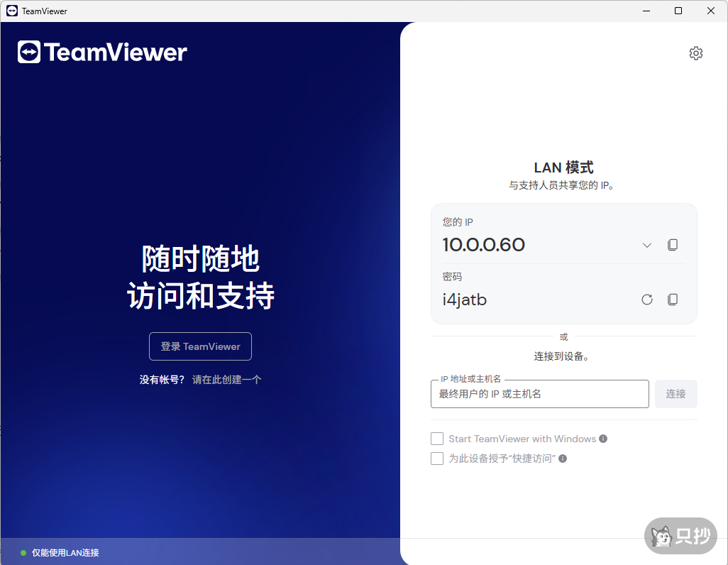This screenshot has width=728, height=565.
Task: Maximize the TeamViewer window
Action: click(678, 11)
